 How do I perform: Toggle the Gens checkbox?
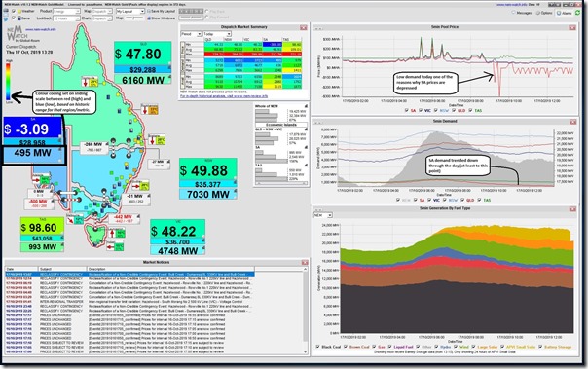[x=14, y=18]
